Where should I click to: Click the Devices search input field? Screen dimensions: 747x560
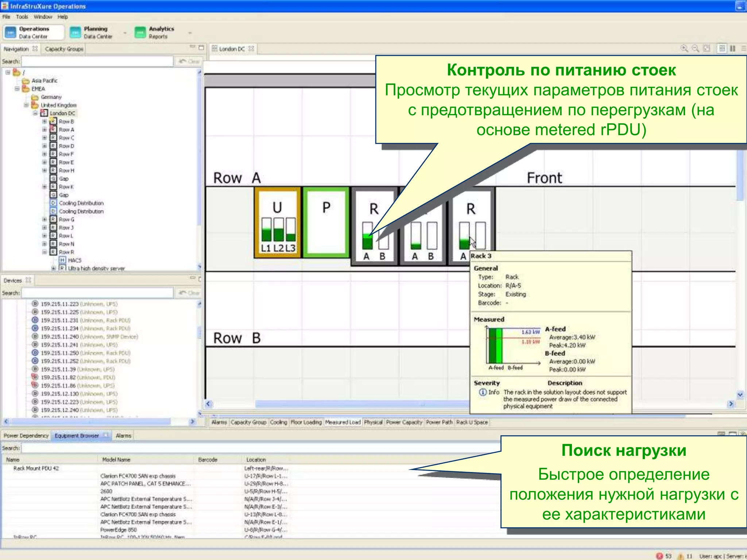coord(97,293)
